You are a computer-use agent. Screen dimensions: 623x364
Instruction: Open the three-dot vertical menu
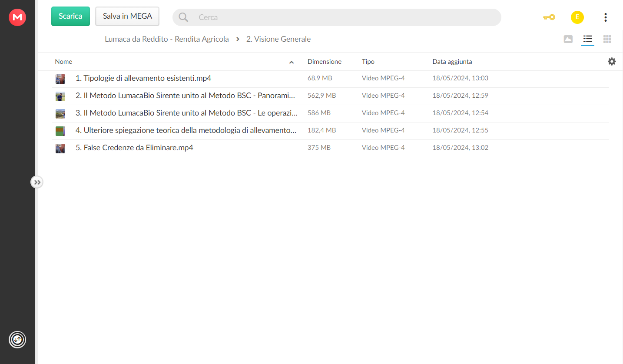pos(606,17)
